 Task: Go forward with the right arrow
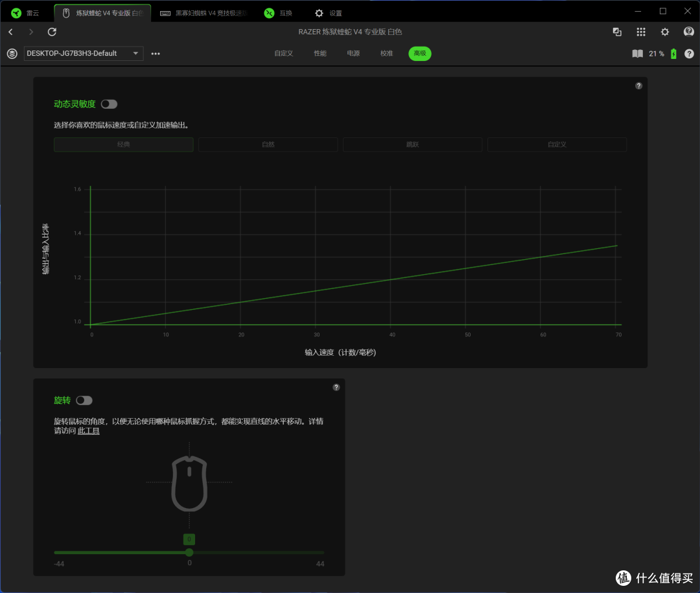click(31, 32)
